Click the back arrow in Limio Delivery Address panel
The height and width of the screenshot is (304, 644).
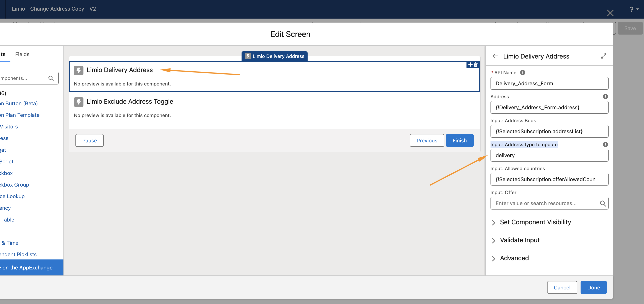(x=495, y=56)
